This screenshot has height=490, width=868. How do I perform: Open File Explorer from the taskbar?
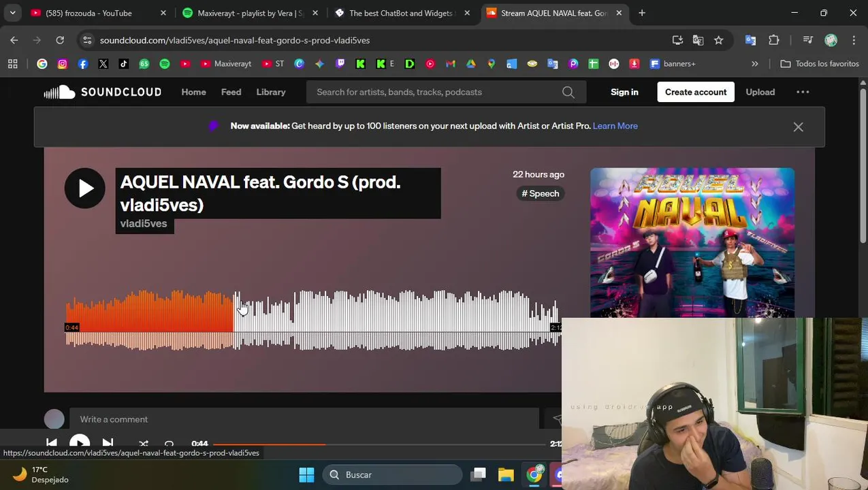(x=506, y=474)
